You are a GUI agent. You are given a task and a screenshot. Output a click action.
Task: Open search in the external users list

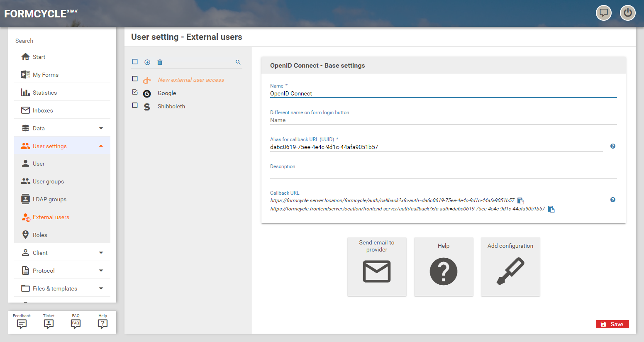[x=238, y=62]
